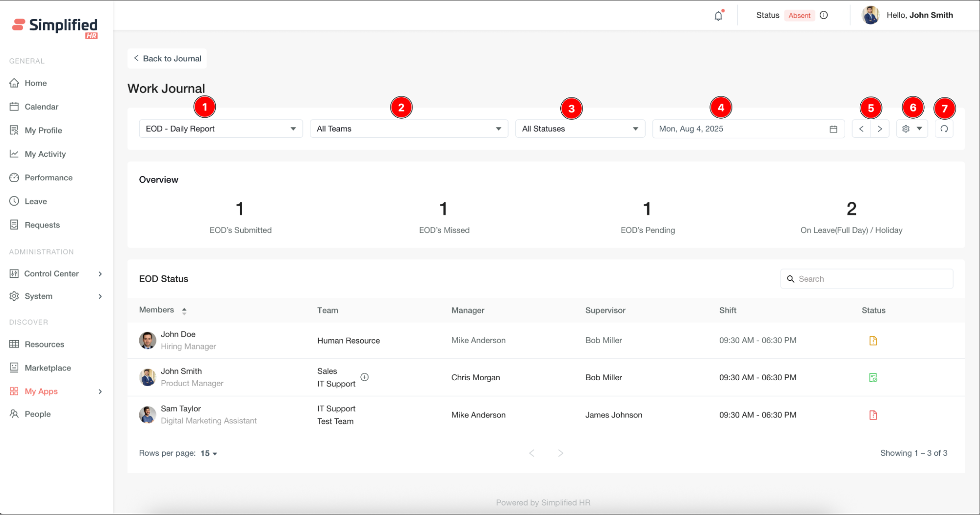Open the EOD - Daily Report dropdown
Image resolution: width=980 pixels, height=515 pixels.
click(221, 129)
